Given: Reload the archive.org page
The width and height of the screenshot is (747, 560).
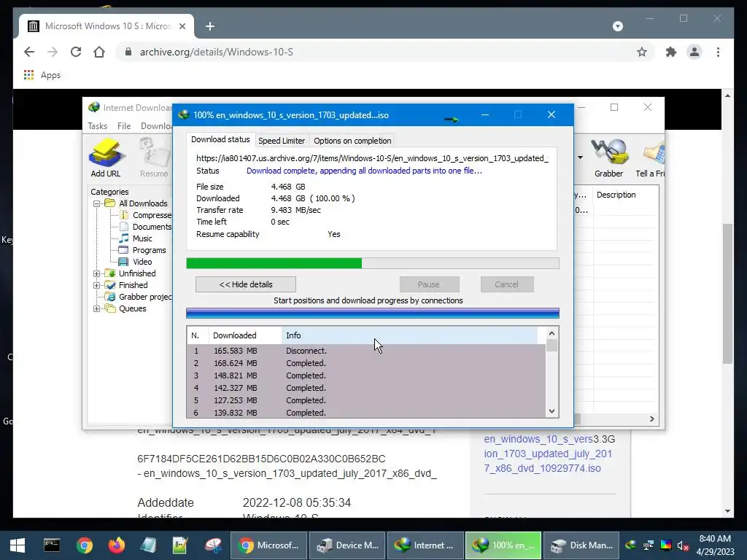Looking at the screenshot, I should click(76, 52).
